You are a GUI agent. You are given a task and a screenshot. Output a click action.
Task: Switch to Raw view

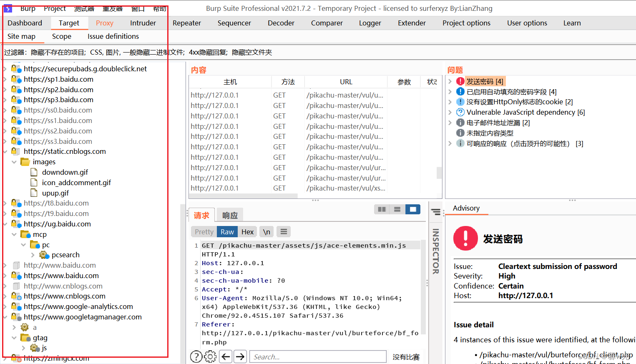tap(227, 232)
